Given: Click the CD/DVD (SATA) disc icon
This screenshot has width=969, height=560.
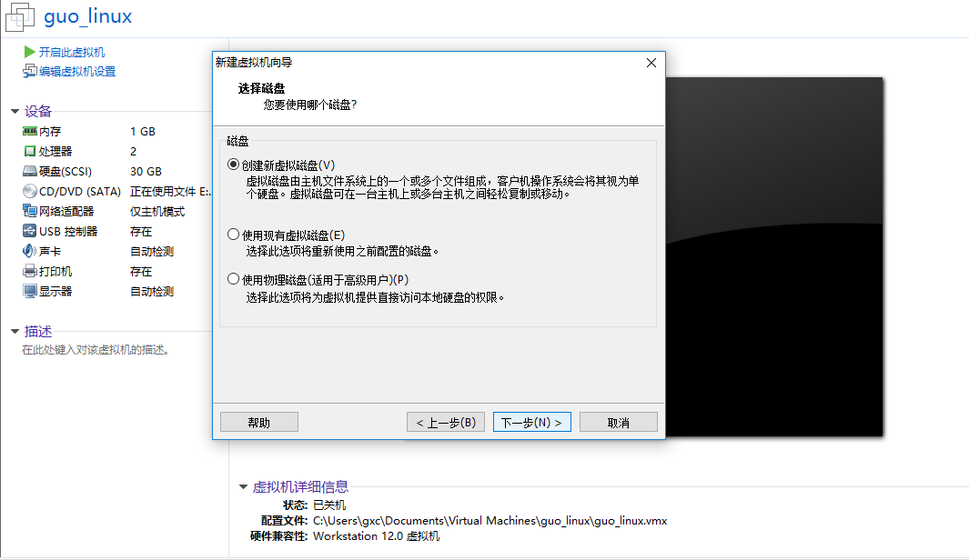Looking at the screenshot, I should point(30,192).
